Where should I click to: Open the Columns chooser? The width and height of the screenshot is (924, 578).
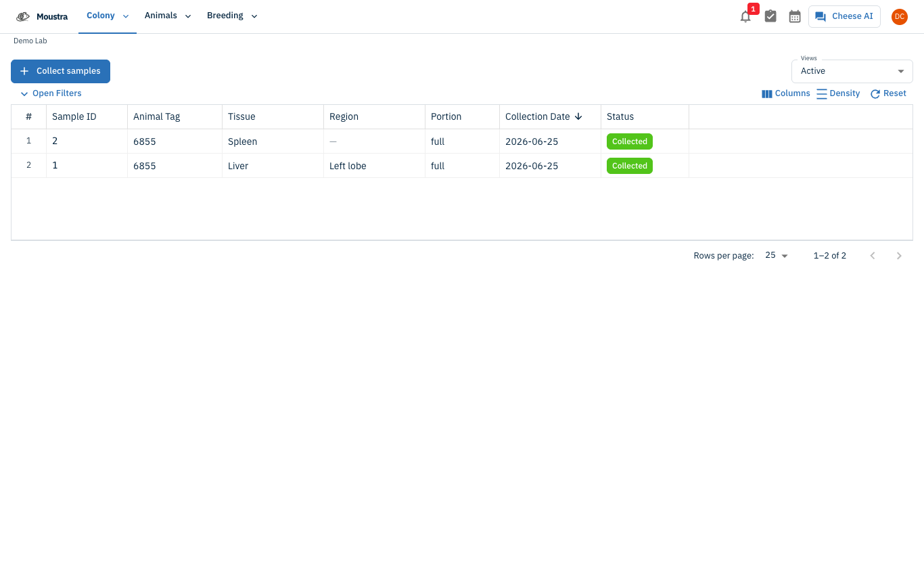786,93
